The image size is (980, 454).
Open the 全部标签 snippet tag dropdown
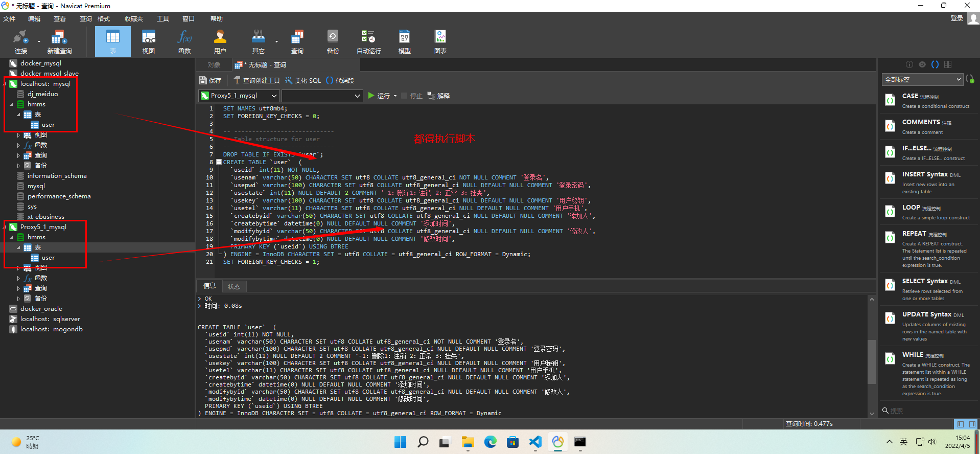point(922,79)
